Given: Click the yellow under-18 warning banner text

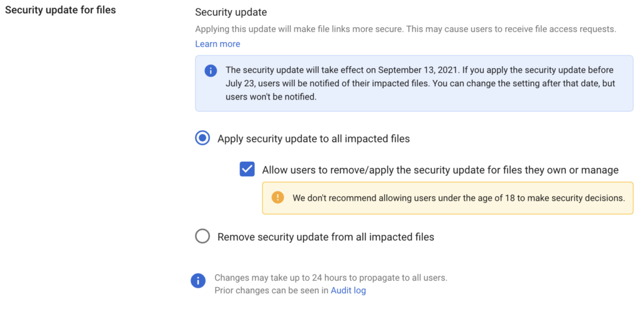Looking at the screenshot, I should [458, 198].
